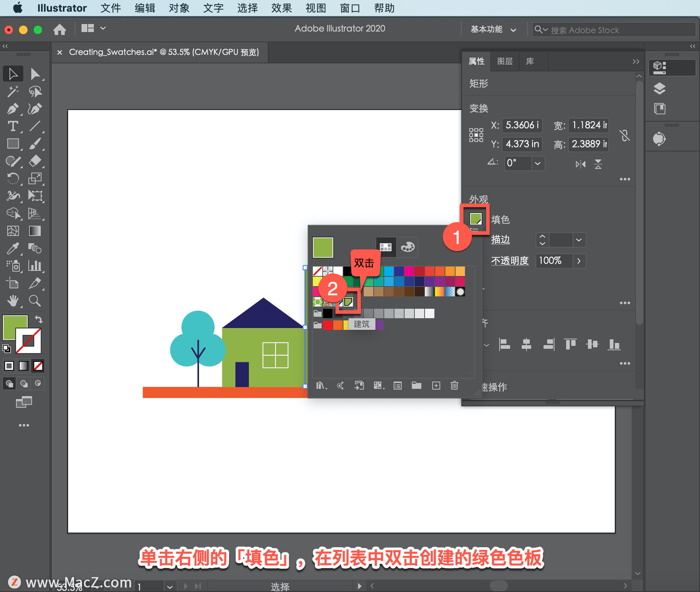Open the stroke weight dropdown
Screen dimensions: 700x592
579,240
